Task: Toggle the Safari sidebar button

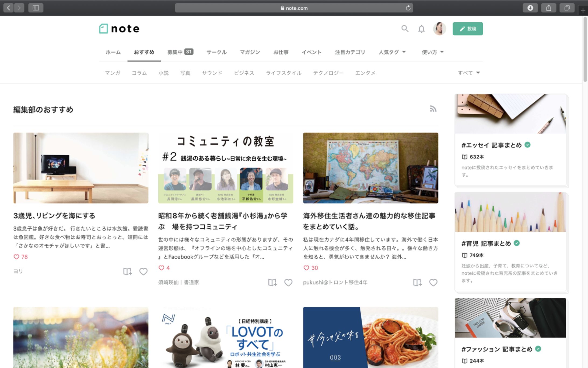Action: coord(36,8)
